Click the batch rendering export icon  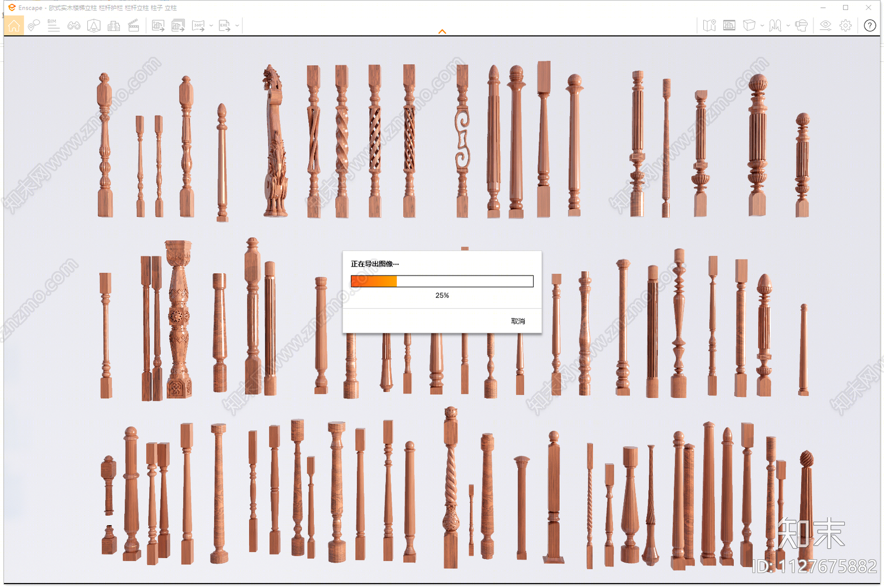178,25
